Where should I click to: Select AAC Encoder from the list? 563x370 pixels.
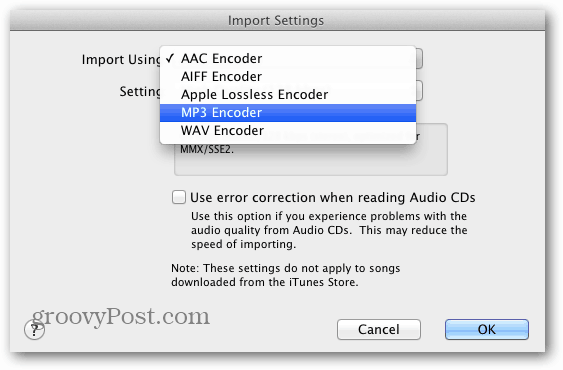coord(288,59)
